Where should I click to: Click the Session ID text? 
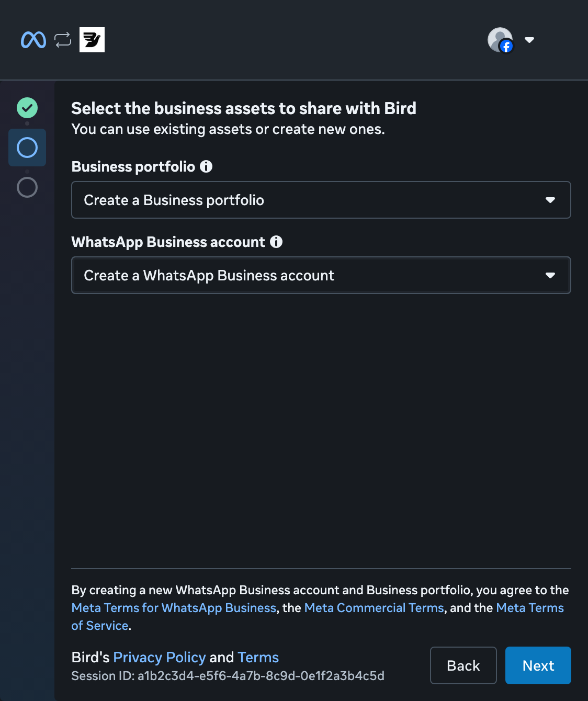[x=228, y=676]
